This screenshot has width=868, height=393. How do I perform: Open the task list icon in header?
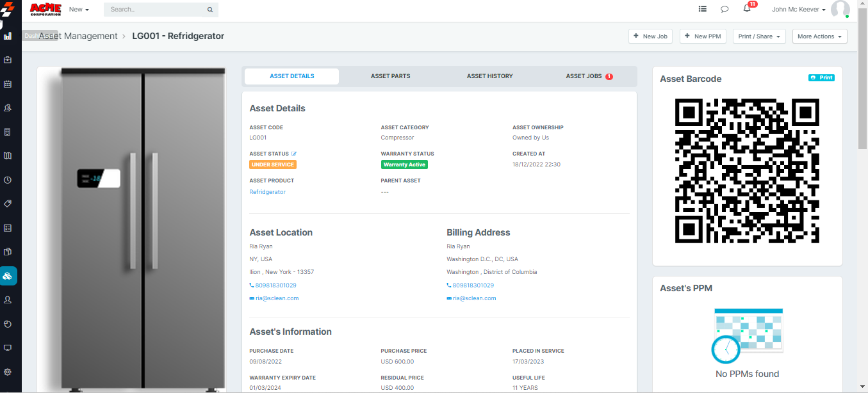click(x=703, y=9)
